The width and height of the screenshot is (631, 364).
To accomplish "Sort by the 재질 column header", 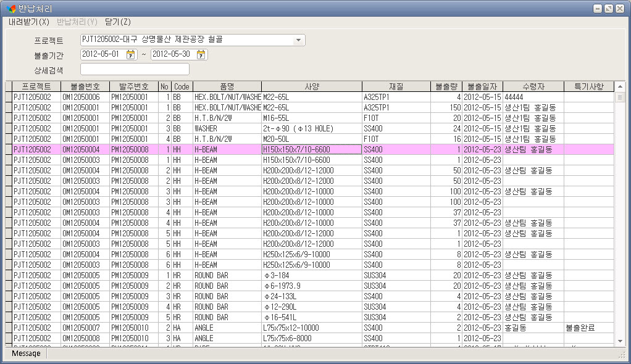I will (396, 86).
